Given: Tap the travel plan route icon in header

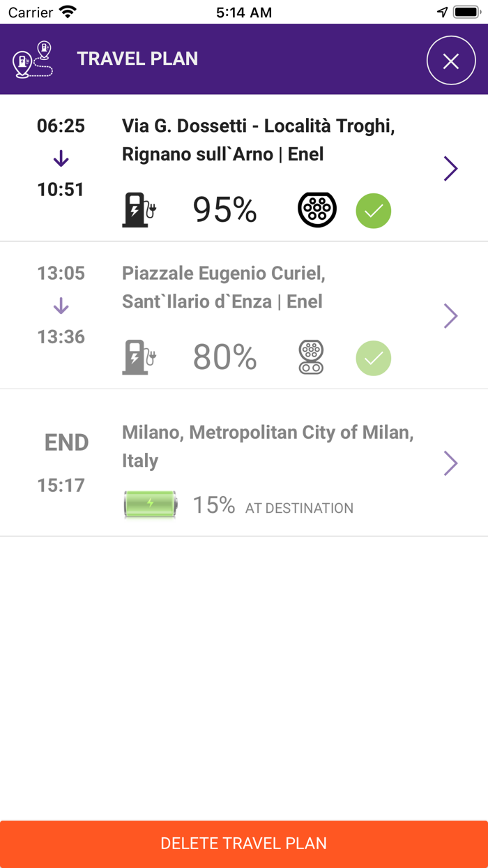Looking at the screenshot, I should pos(33,59).
